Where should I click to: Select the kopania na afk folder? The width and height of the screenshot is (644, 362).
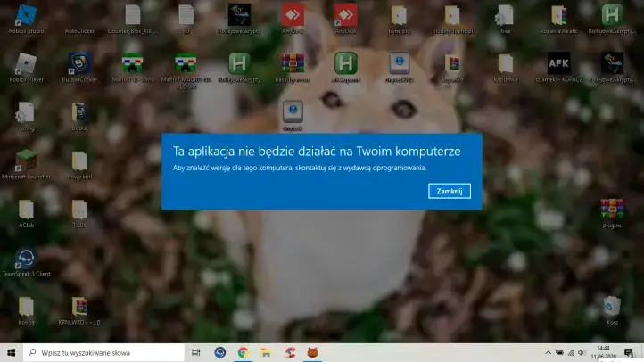coord(558,20)
